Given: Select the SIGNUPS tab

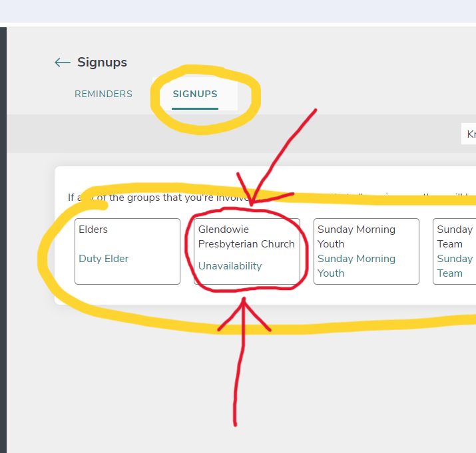Looking at the screenshot, I should (195, 94).
